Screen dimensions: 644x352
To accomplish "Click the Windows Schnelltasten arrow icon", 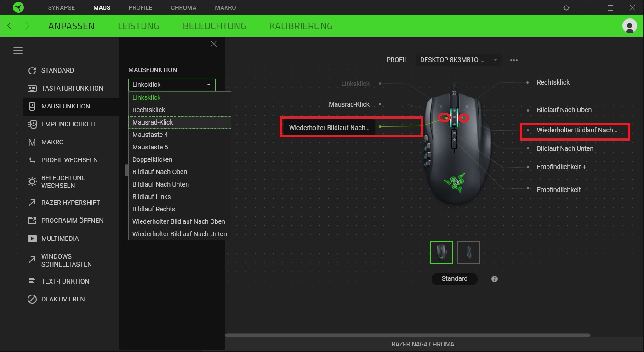I will click(x=32, y=260).
